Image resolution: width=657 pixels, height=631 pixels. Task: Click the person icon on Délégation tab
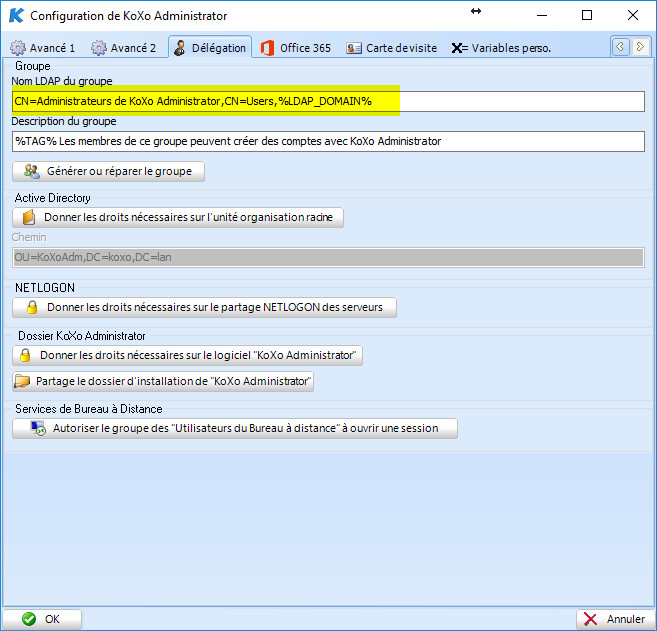click(180, 48)
